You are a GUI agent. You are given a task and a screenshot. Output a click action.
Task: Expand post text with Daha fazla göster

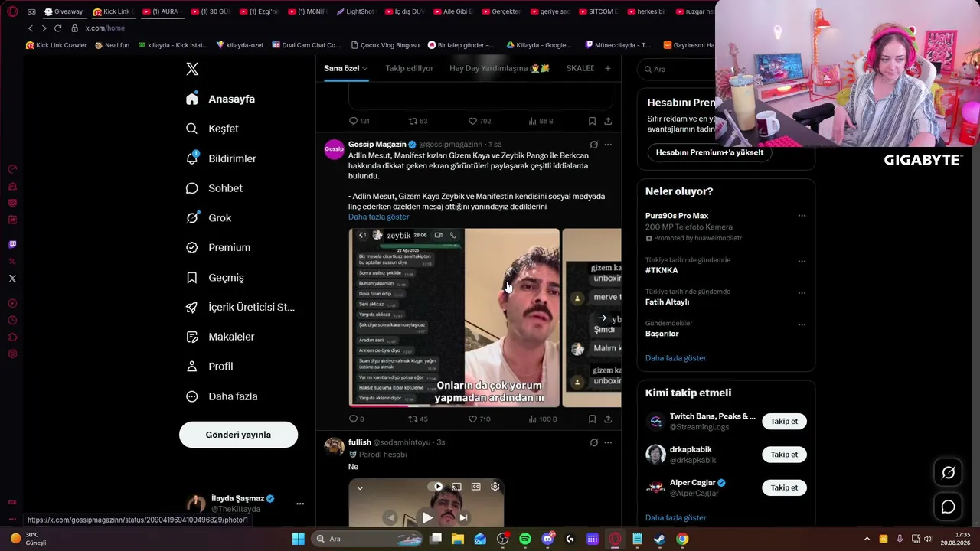click(x=378, y=217)
